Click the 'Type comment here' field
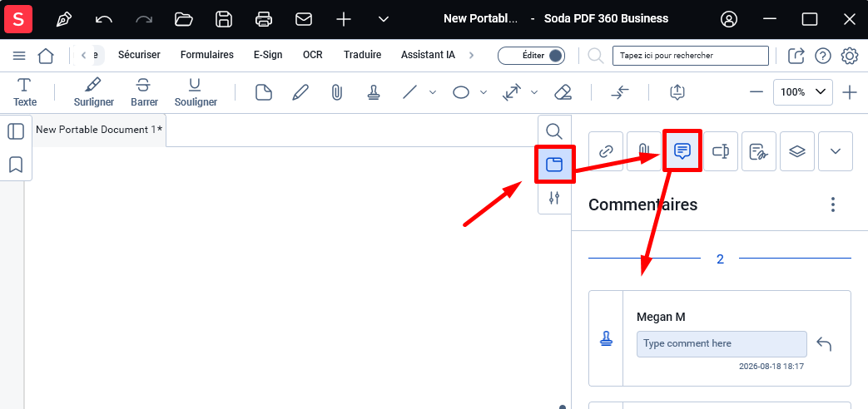This screenshot has height=409, width=868. pyautogui.click(x=722, y=344)
